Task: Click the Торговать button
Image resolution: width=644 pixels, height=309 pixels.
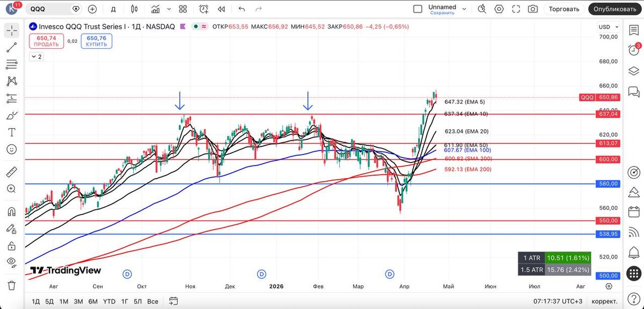Action: [x=564, y=9]
